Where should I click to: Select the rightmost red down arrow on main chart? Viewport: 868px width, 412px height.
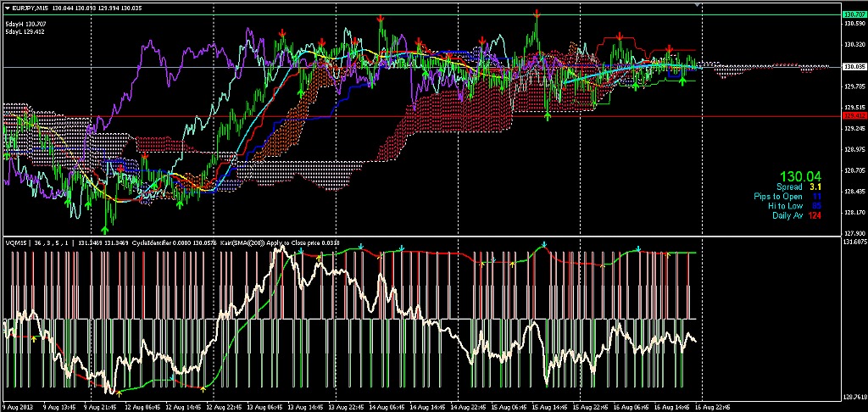pyautogui.click(x=669, y=47)
